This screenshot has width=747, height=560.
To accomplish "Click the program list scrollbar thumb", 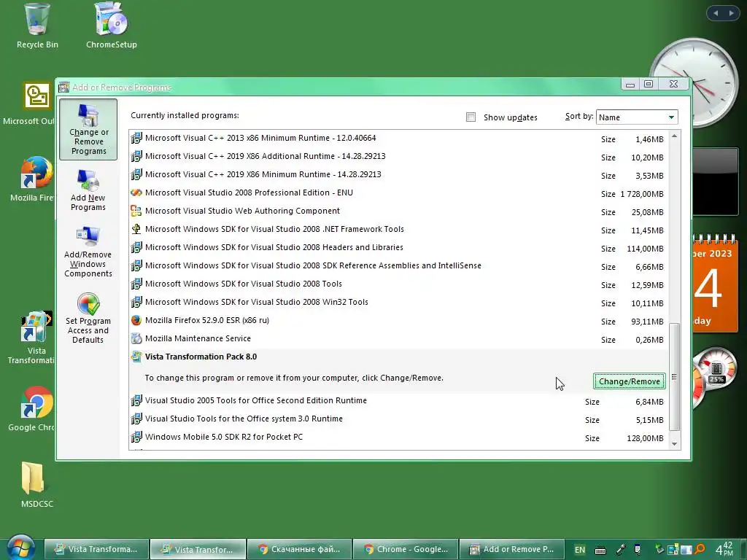I will 674,377.
